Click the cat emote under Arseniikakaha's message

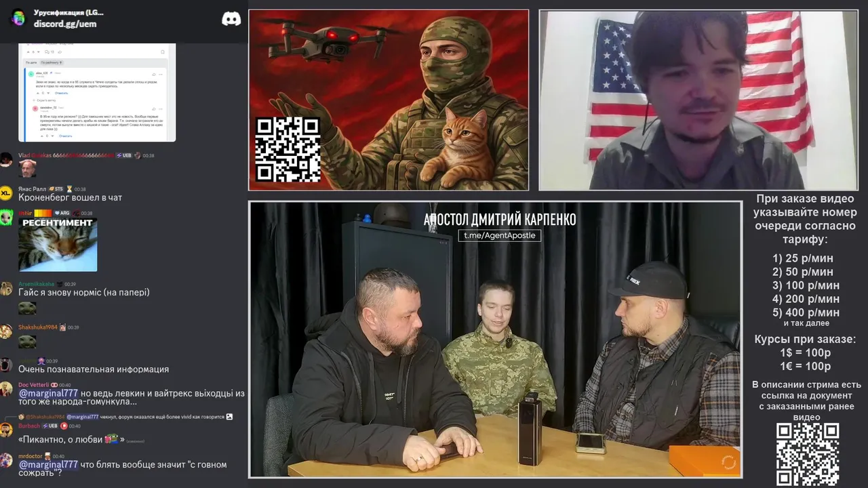[x=27, y=308]
